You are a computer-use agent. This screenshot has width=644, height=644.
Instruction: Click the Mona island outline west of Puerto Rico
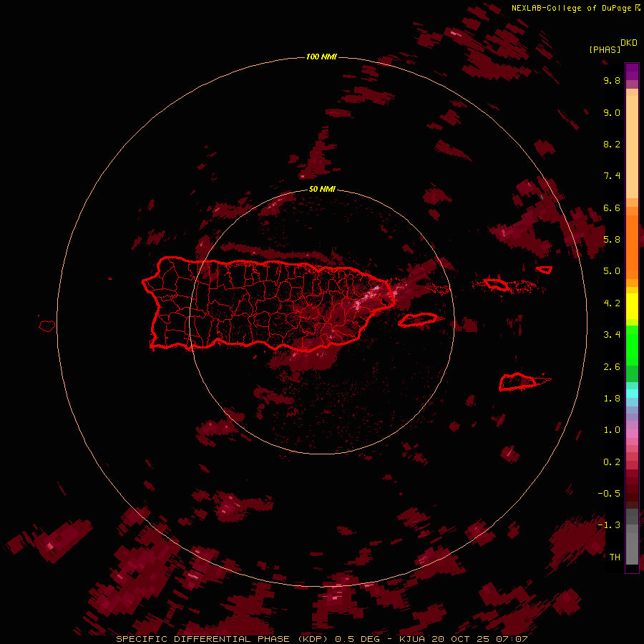[47, 326]
